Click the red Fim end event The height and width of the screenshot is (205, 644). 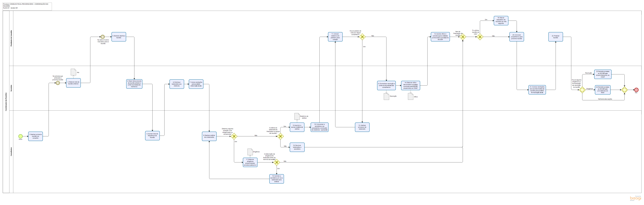pyautogui.click(x=636, y=90)
